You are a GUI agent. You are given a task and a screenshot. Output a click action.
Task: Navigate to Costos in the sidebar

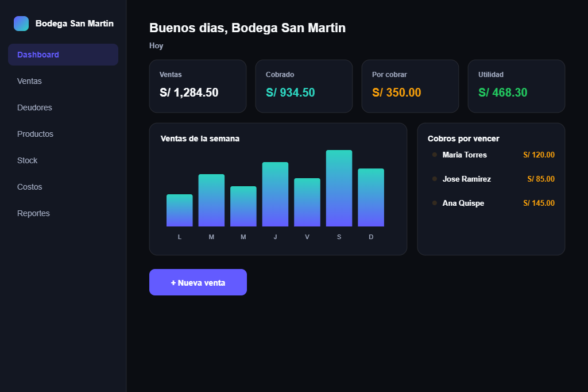click(63, 187)
